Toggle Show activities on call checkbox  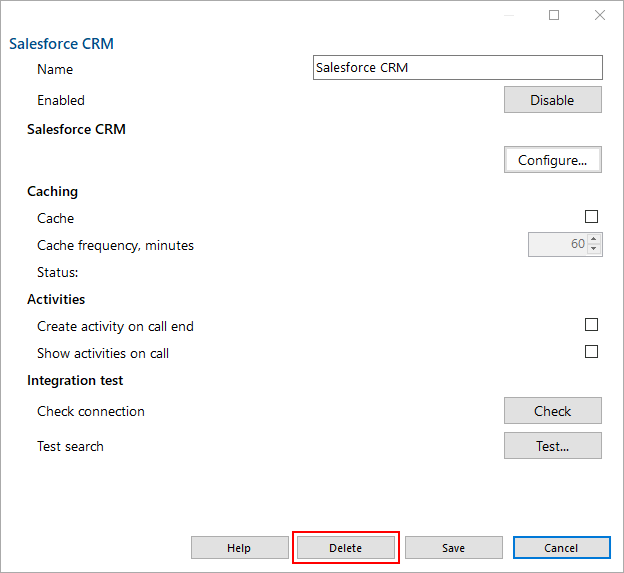pyautogui.click(x=591, y=352)
